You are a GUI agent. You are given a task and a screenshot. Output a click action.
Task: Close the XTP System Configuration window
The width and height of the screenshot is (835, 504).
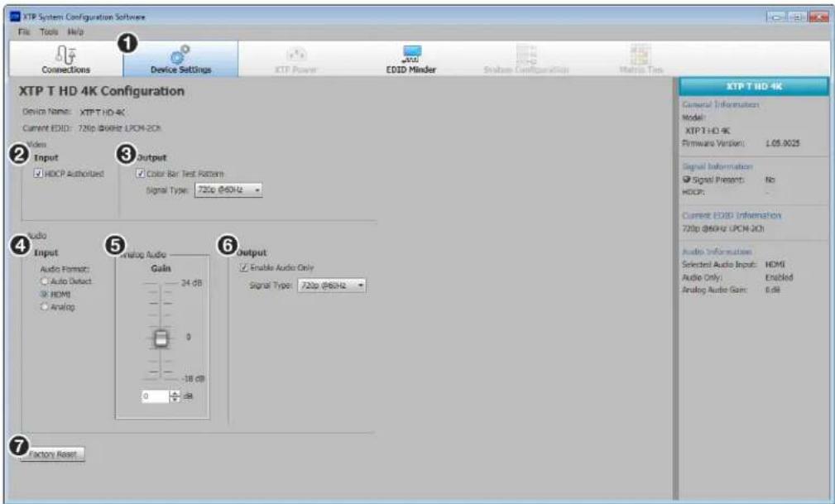coord(818,17)
